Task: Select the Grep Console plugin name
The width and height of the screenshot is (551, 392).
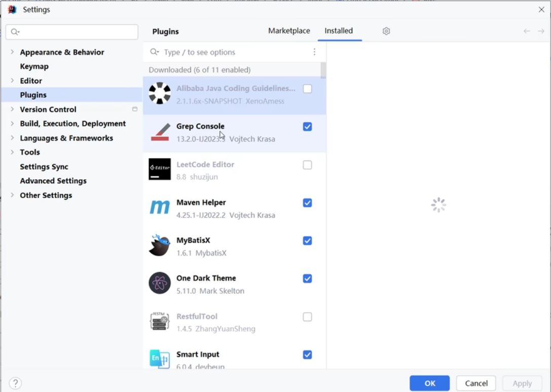Action: [x=200, y=126]
